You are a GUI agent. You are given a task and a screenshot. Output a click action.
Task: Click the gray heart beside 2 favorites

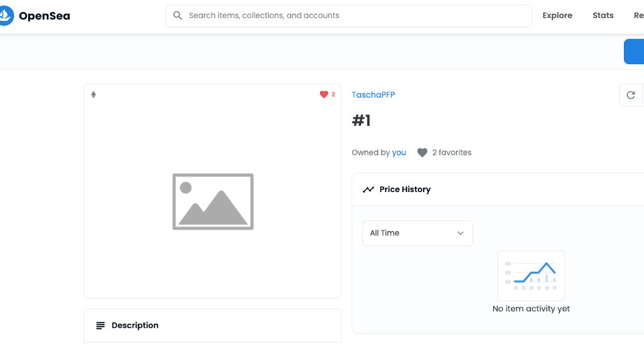pos(422,153)
